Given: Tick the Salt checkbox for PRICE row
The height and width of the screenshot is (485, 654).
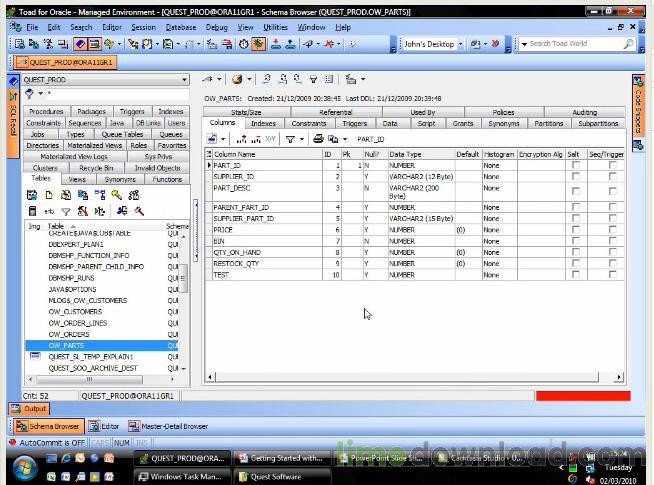Looking at the screenshot, I should 575,230.
